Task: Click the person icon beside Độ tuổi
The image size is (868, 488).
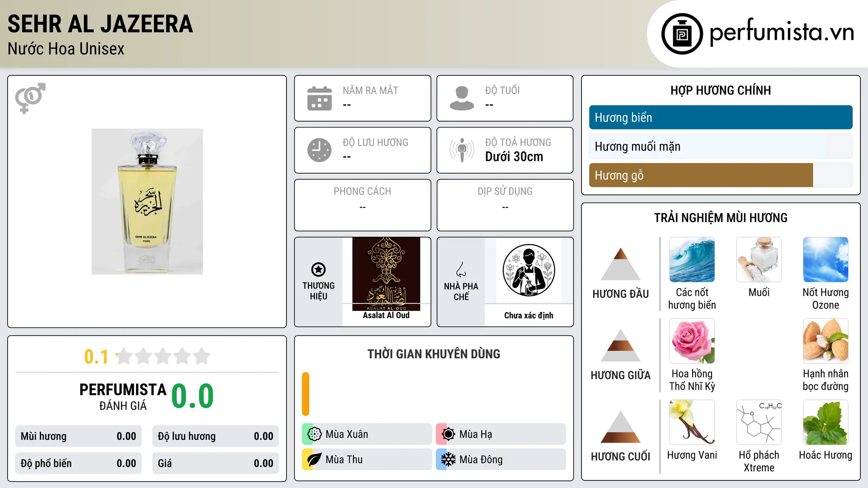Action: tap(462, 98)
